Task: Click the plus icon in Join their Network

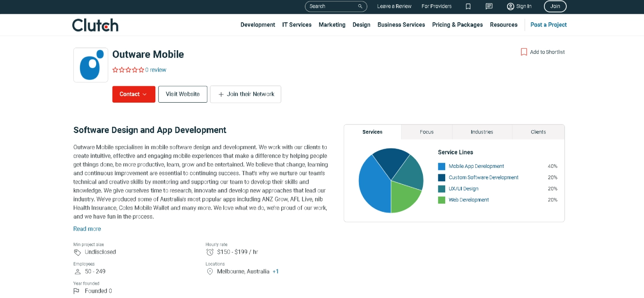Action: point(221,94)
